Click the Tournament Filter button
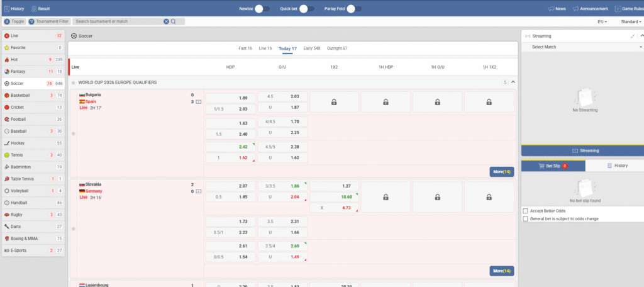This screenshot has height=287, width=644. [x=48, y=21]
